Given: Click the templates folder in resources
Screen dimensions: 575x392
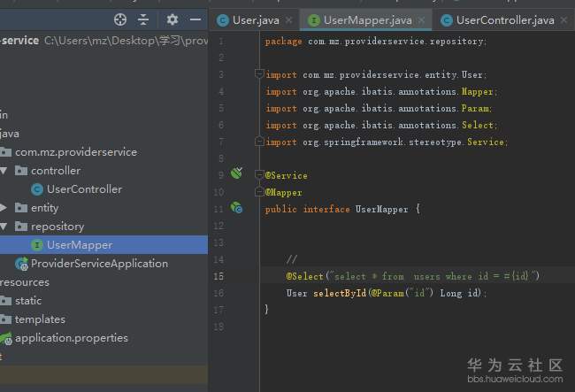Looking at the screenshot, I should tap(40, 319).
